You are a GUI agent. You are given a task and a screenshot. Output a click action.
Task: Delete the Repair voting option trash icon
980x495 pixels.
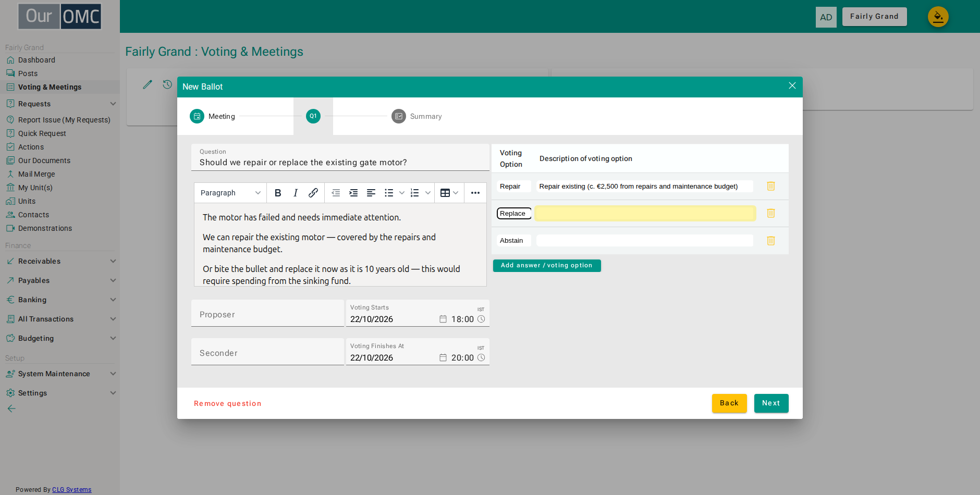[x=771, y=186]
